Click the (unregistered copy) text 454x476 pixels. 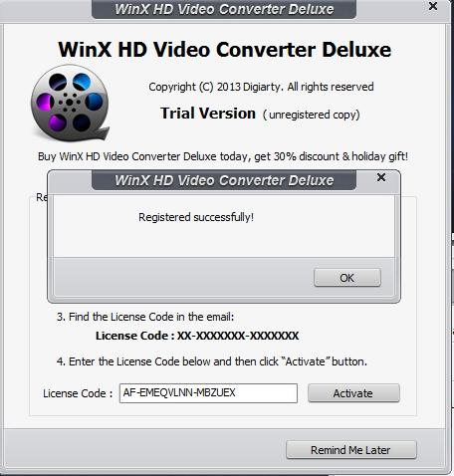pos(312,115)
